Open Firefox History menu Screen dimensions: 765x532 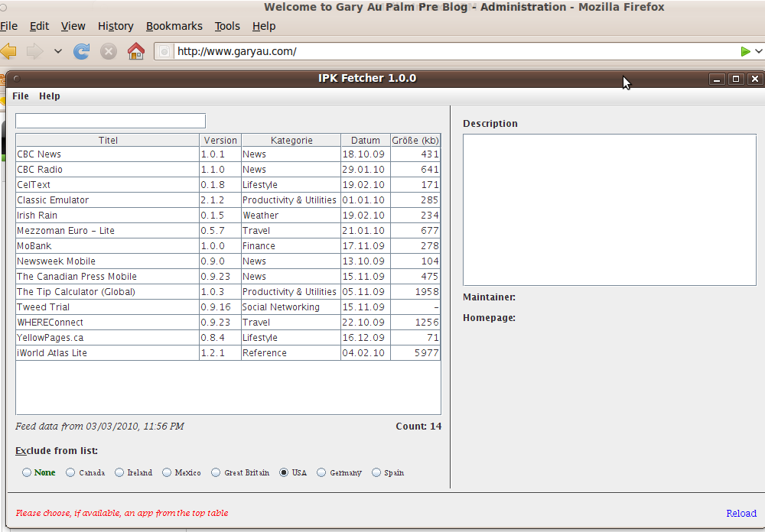pyautogui.click(x=116, y=26)
